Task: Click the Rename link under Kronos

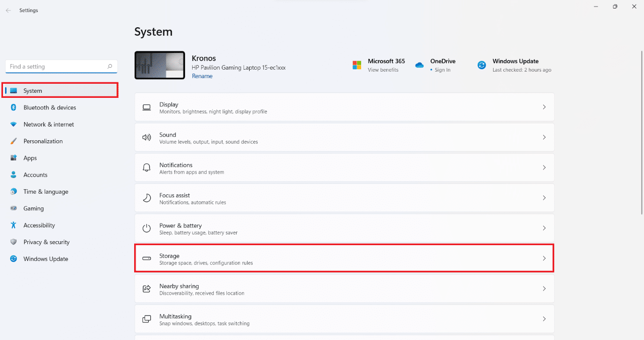Action: [x=202, y=76]
